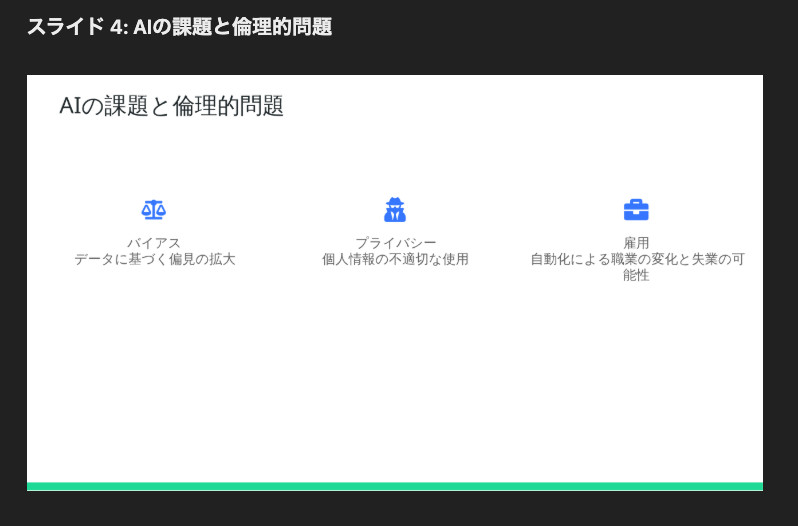
Task: Click the text '個人情報の不適切な使用'
Action: click(395, 259)
